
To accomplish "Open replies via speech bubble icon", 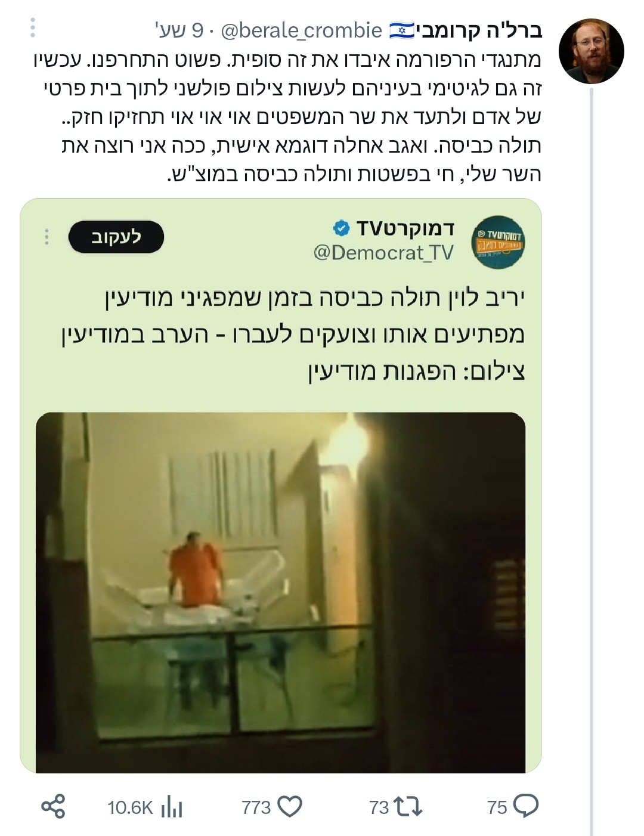I will point(526,806).
